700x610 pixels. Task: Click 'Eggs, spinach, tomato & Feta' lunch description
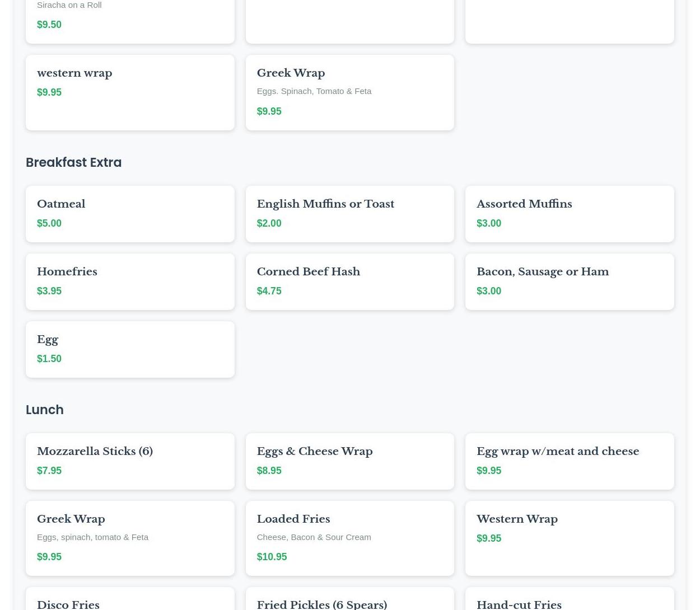pos(92,537)
